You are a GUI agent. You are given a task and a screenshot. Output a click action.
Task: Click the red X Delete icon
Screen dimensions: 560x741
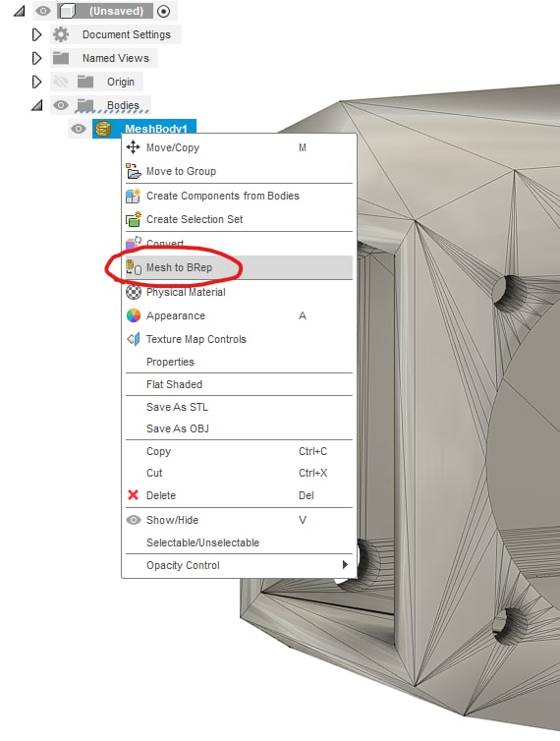(x=134, y=494)
